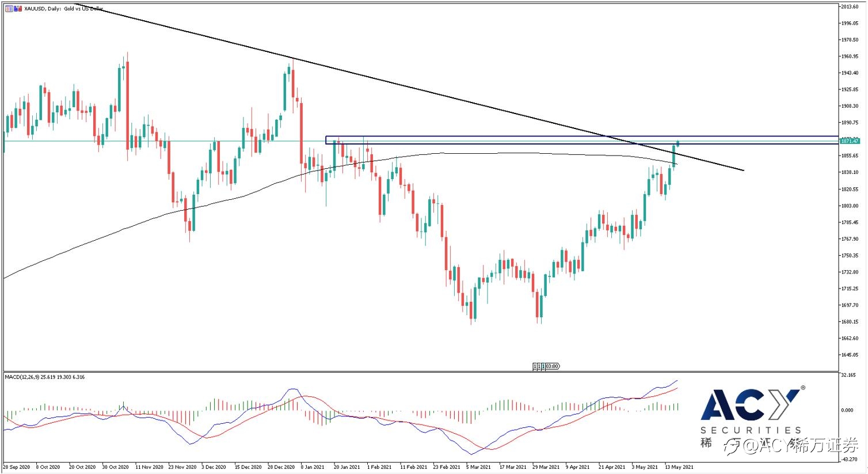Click the 1697.70 price scale label
The height and width of the screenshot is (474, 868).
(x=850, y=305)
